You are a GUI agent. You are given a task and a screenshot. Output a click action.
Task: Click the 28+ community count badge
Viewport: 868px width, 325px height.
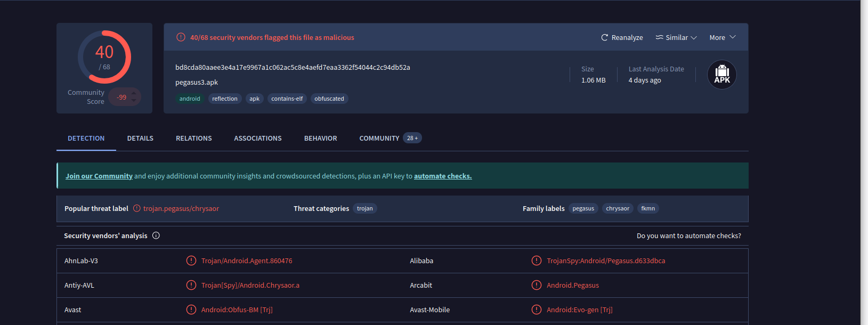click(412, 138)
